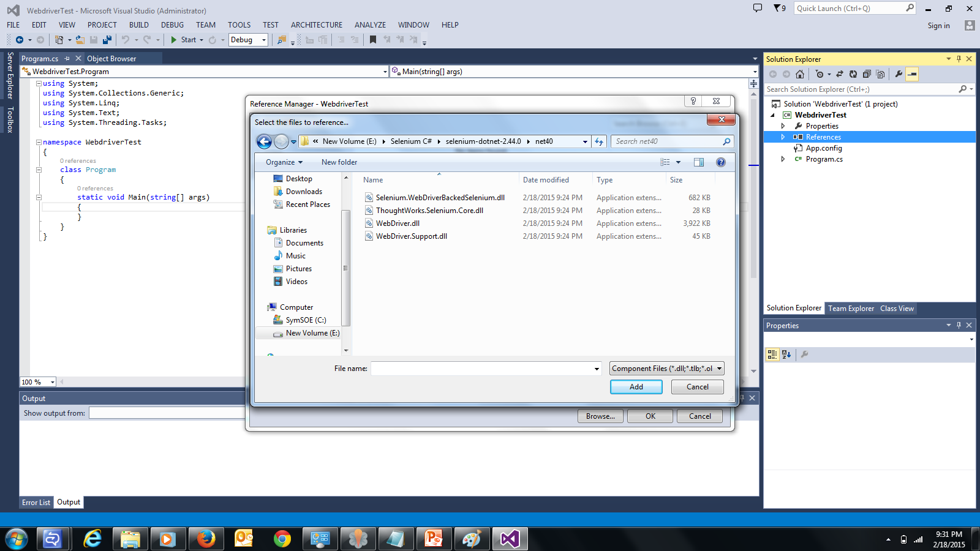Click the Start debugging green arrow
This screenshot has width=980, height=551.
[174, 40]
